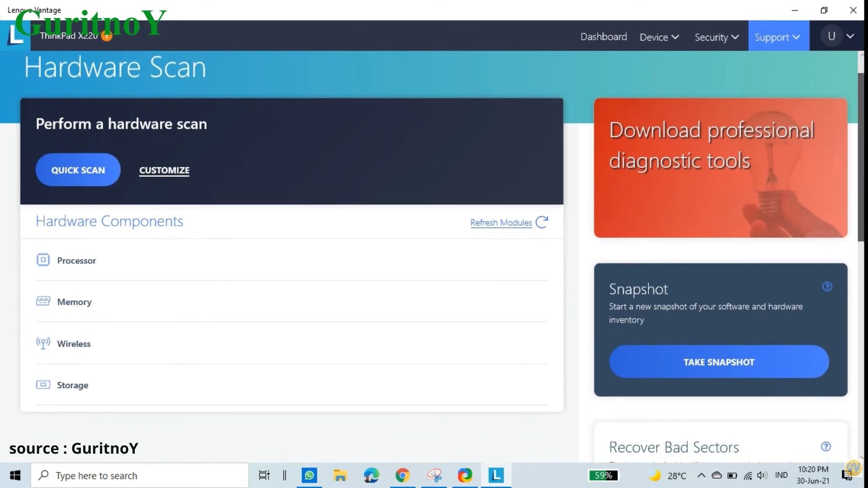Click the Memory module icon

43,301
